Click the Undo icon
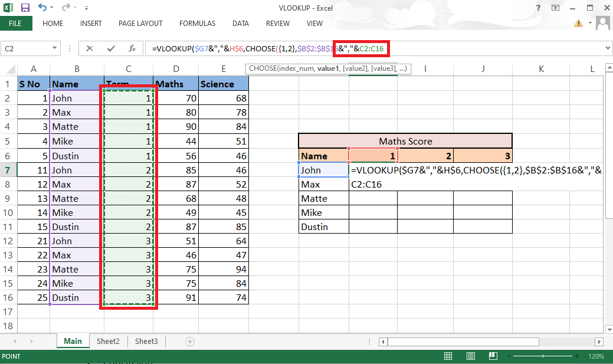Image resolution: width=613 pixels, height=364 pixels. click(41, 8)
